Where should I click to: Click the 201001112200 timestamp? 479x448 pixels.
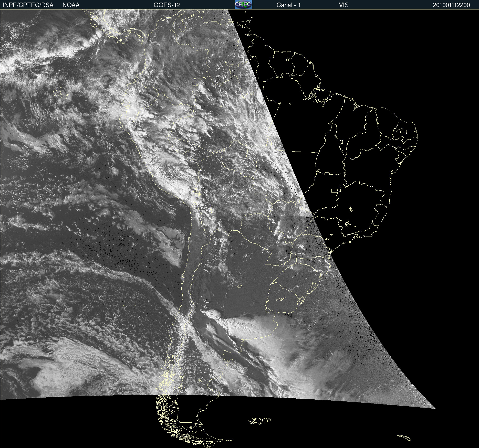(451, 5)
